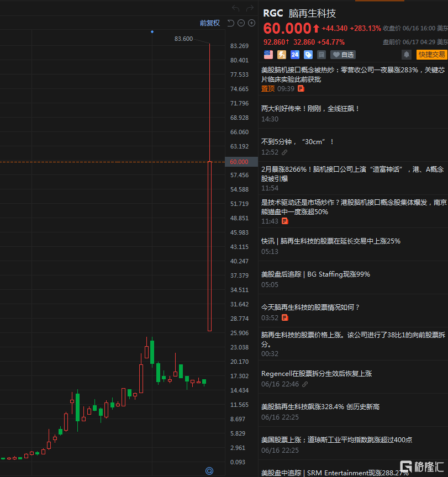The height and width of the screenshot is (477, 448).
Task: Click the orange lightning Level-1 icon
Action: (x=282, y=55)
